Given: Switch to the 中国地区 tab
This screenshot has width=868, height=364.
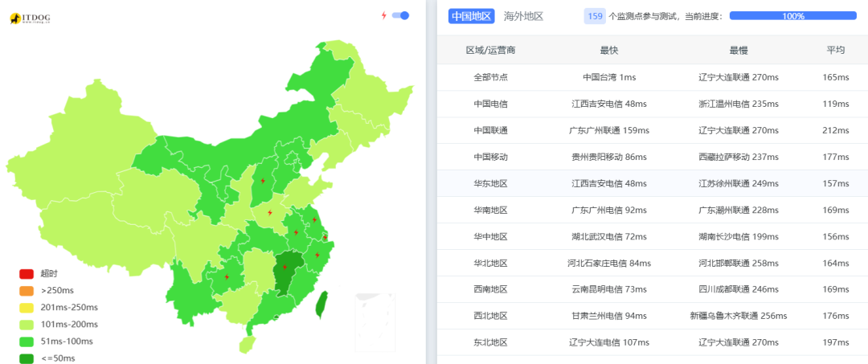Looking at the screenshot, I should [471, 16].
